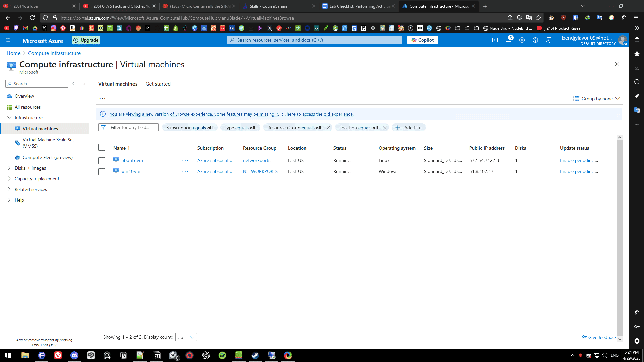The height and width of the screenshot is (362, 644).
Task: Open Steam from the taskbar
Action: click(255, 355)
